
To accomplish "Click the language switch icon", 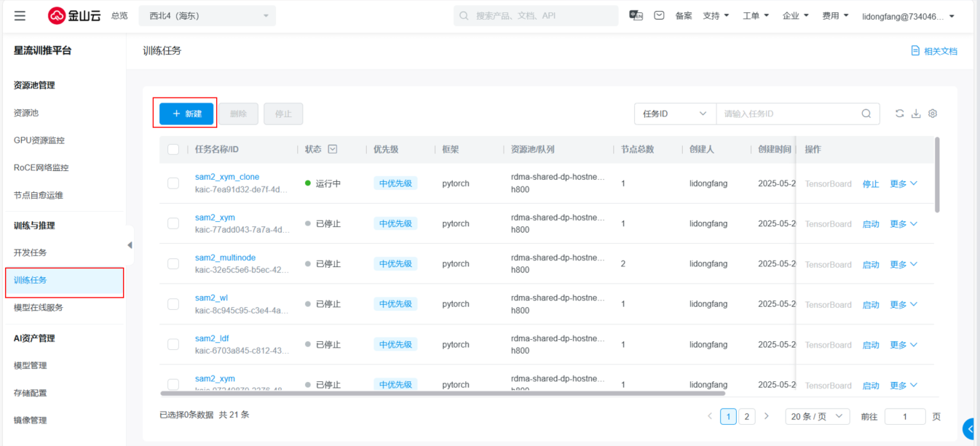I will click(x=636, y=15).
